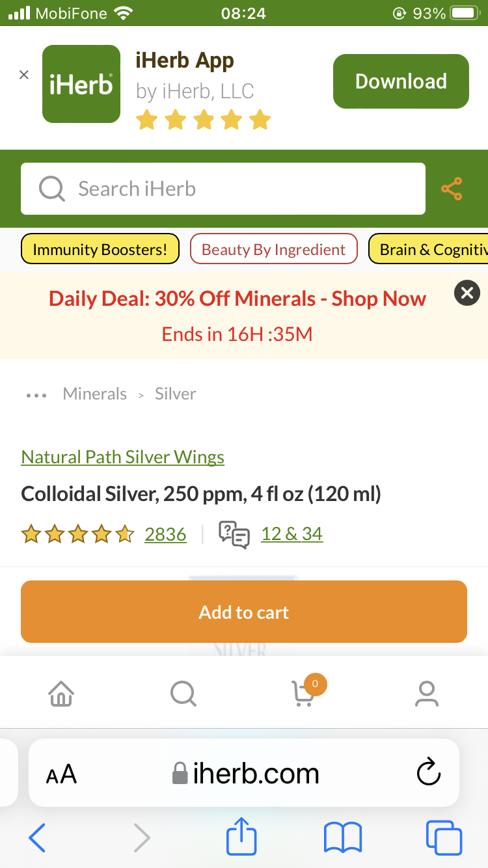Tap the questions and answers icon

coord(234,535)
